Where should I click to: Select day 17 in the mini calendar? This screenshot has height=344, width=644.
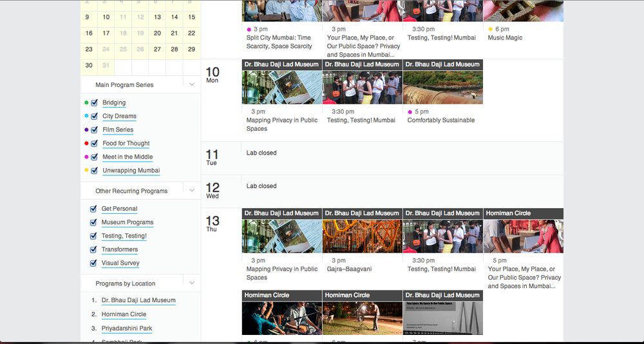pyautogui.click(x=106, y=33)
